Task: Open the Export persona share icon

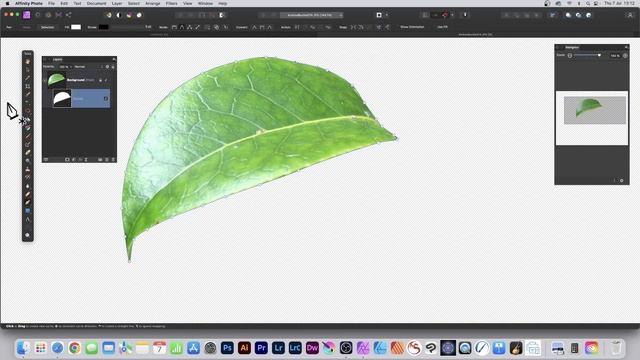Action: (x=69, y=15)
